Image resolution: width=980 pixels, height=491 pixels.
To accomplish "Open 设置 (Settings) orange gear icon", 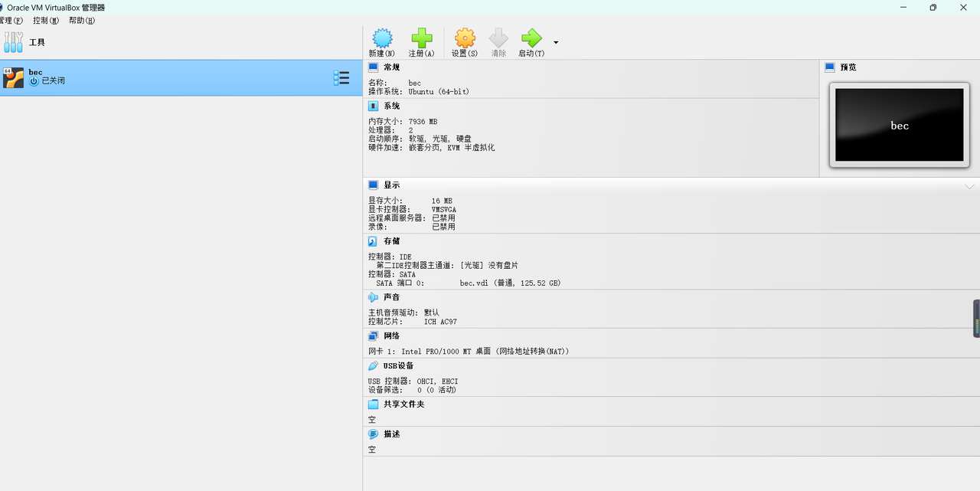I will [465, 38].
